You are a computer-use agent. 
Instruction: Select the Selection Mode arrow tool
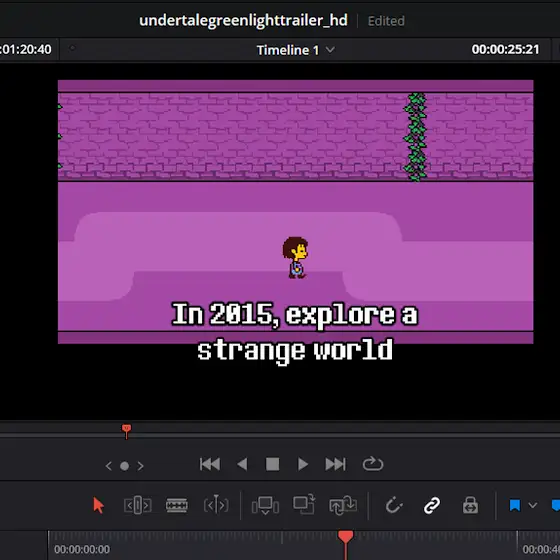pos(99,506)
